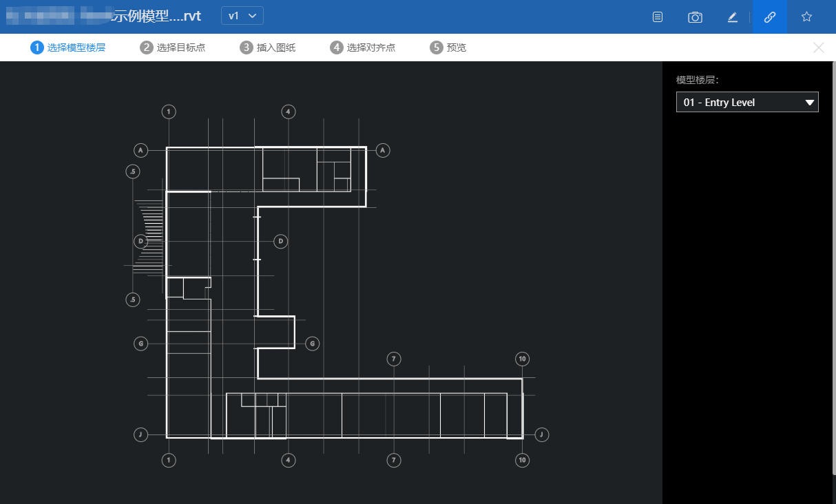Select the pencil markup tool icon

(x=733, y=17)
